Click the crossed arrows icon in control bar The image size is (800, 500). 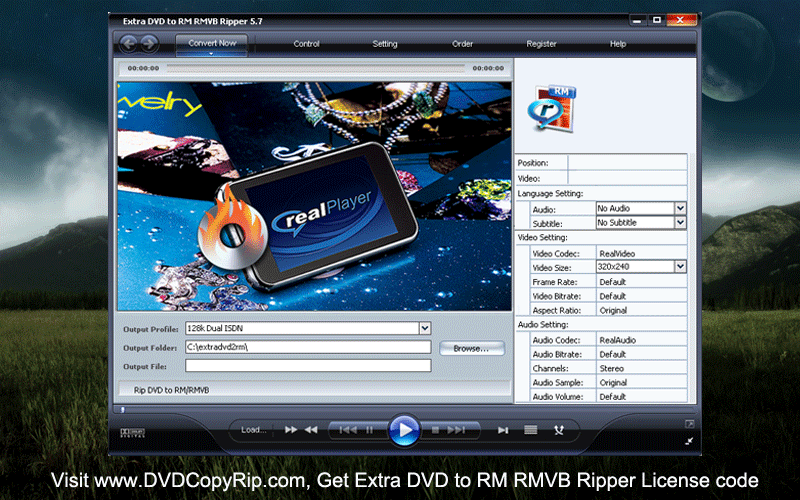pyautogui.click(x=559, y=430)
